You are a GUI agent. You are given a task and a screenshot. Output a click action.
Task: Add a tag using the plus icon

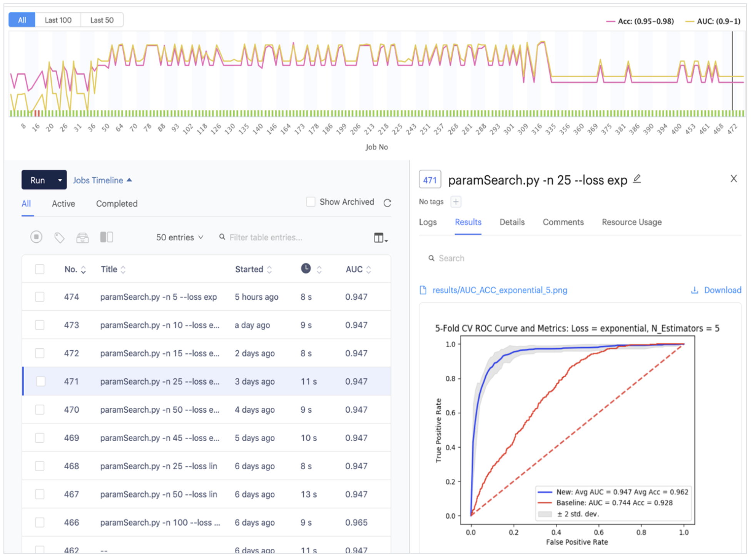456,202
